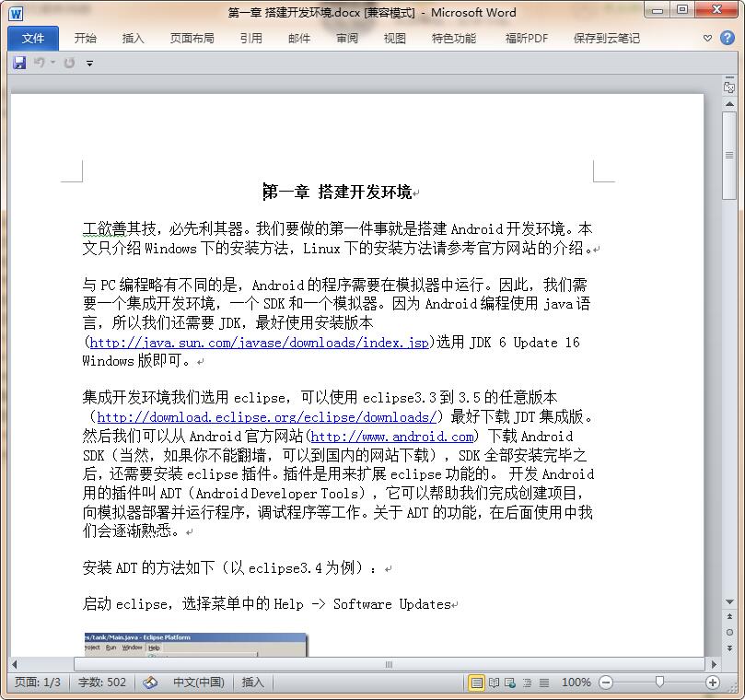Open the 文件 menu

[32, 38]
